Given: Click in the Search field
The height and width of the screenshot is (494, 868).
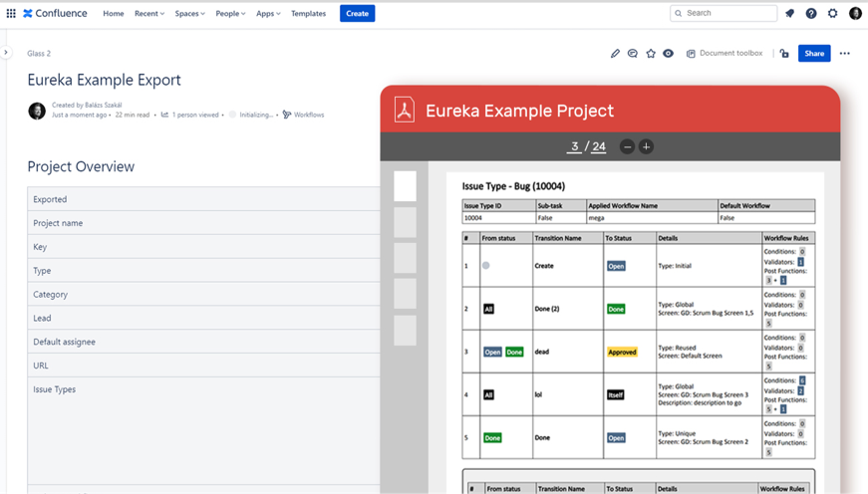Looking at the screenshot, I should click(x=727, y=14).
